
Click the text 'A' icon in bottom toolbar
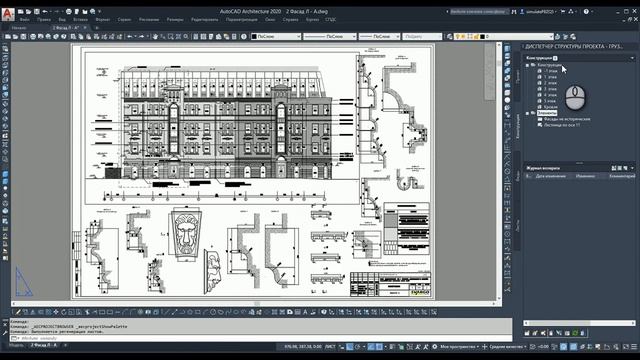305,312
